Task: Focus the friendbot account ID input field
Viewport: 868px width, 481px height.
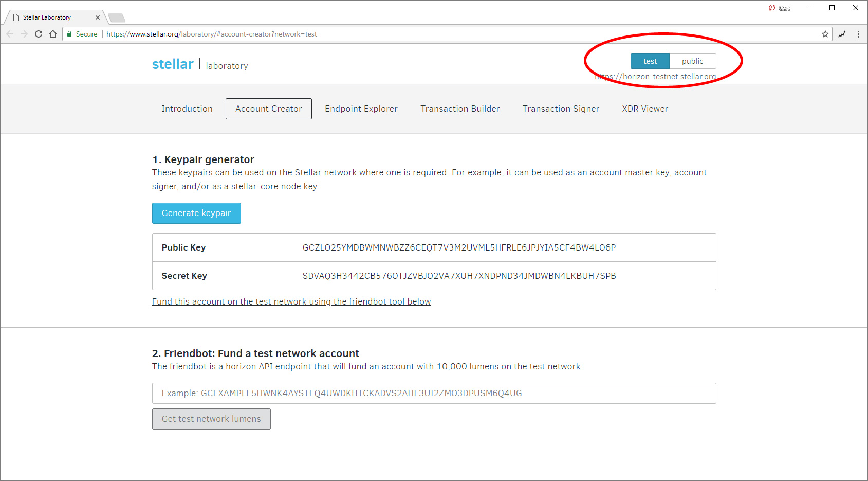Action: pos(434,393)
